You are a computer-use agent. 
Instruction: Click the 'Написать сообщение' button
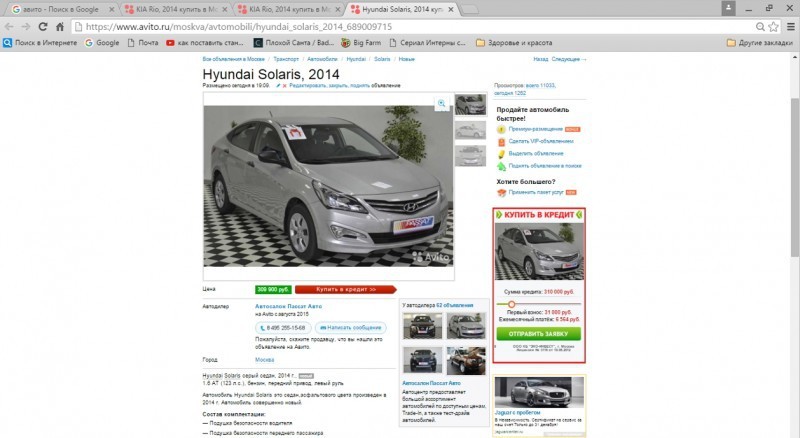pos(351,328)
